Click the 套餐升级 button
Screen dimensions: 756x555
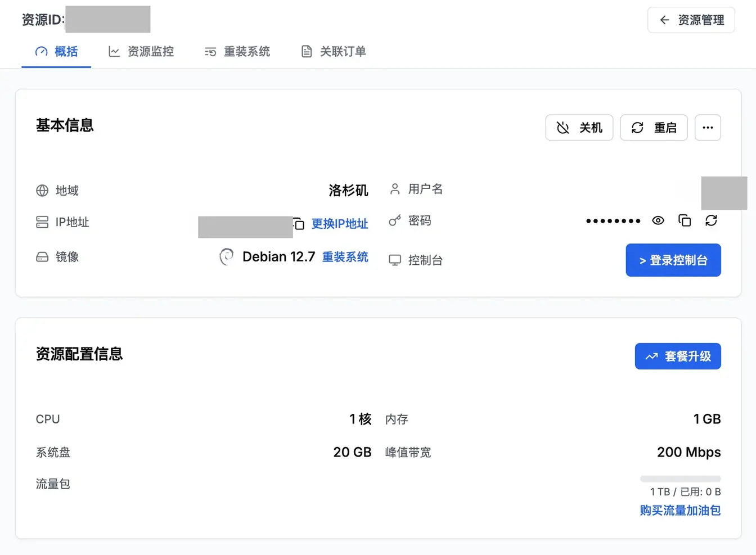[678, 356]
